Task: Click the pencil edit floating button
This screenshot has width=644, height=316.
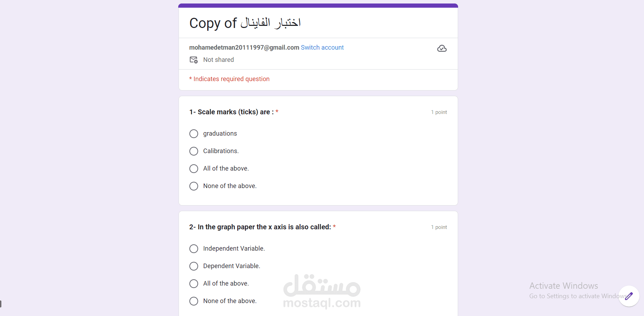Action: [629, 296]
